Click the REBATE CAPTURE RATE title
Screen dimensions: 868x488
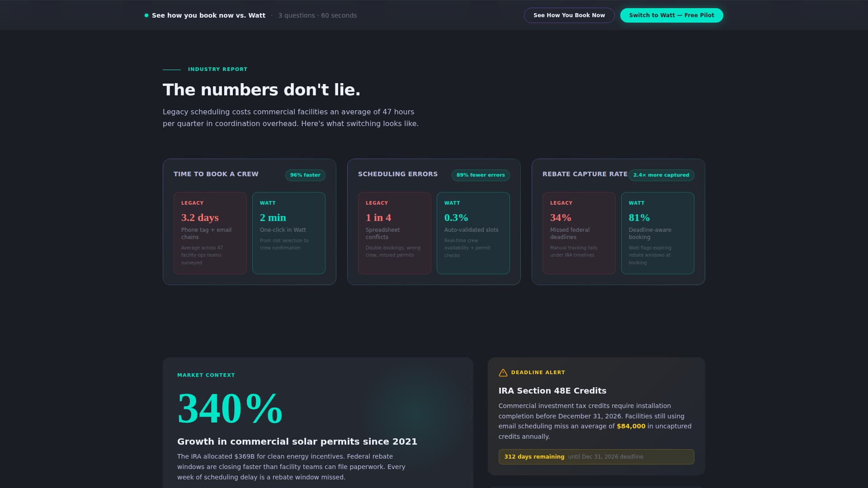tap(585, 174)
